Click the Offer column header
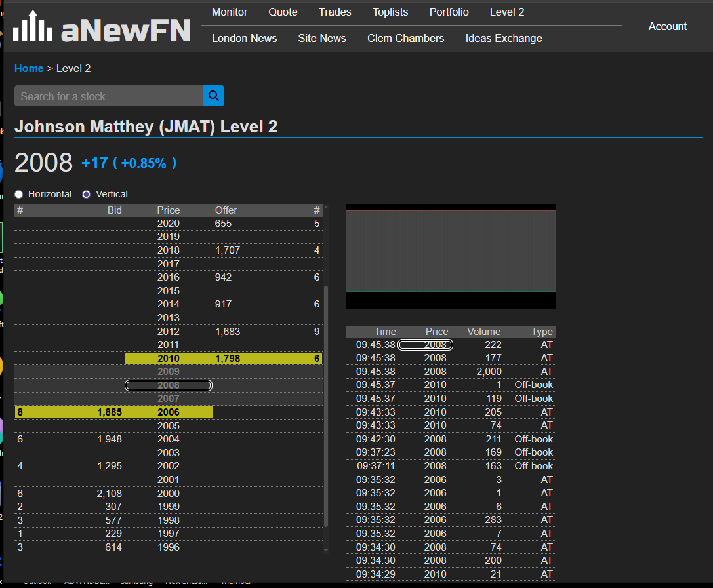The image size is (713, 588). coord(226,210)
